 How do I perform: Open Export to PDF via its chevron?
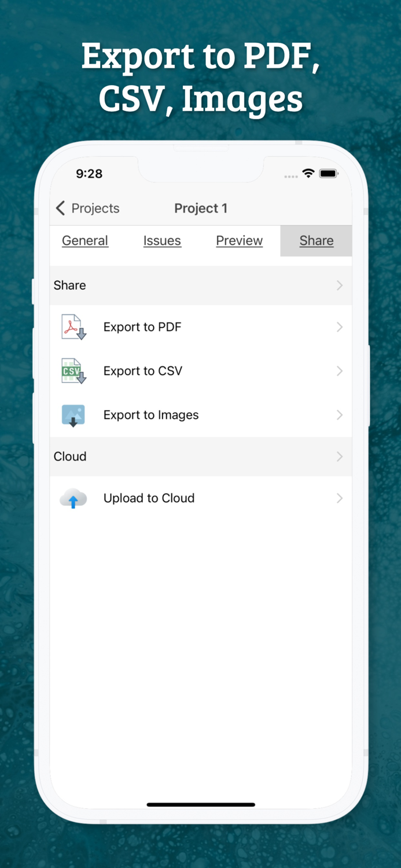(340, 327)
